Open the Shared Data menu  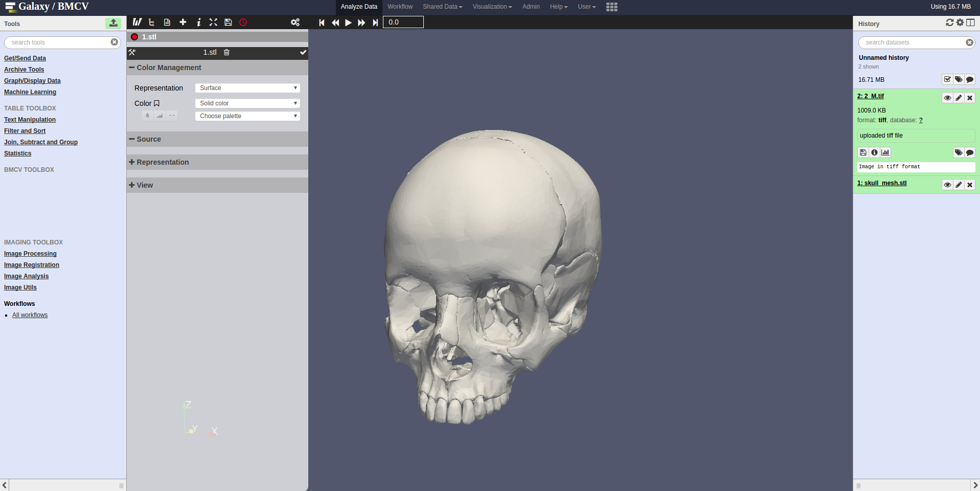point(442,7)
